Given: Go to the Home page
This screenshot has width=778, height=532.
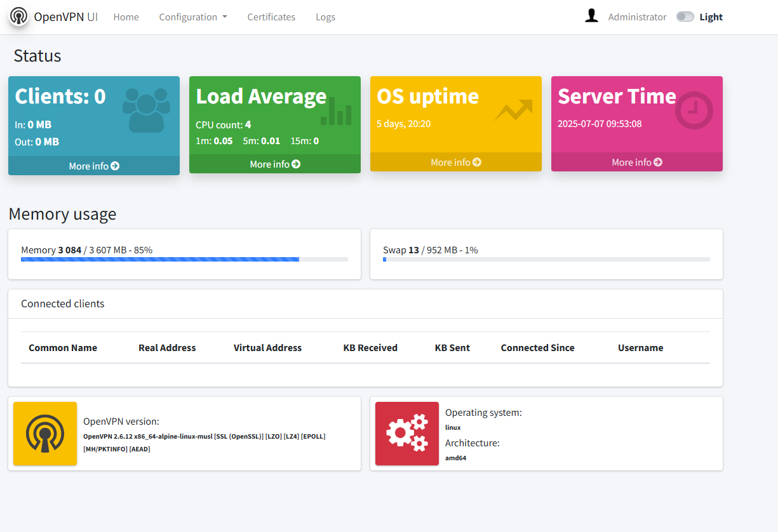Looking at the screenshot, I should [126, 17].
